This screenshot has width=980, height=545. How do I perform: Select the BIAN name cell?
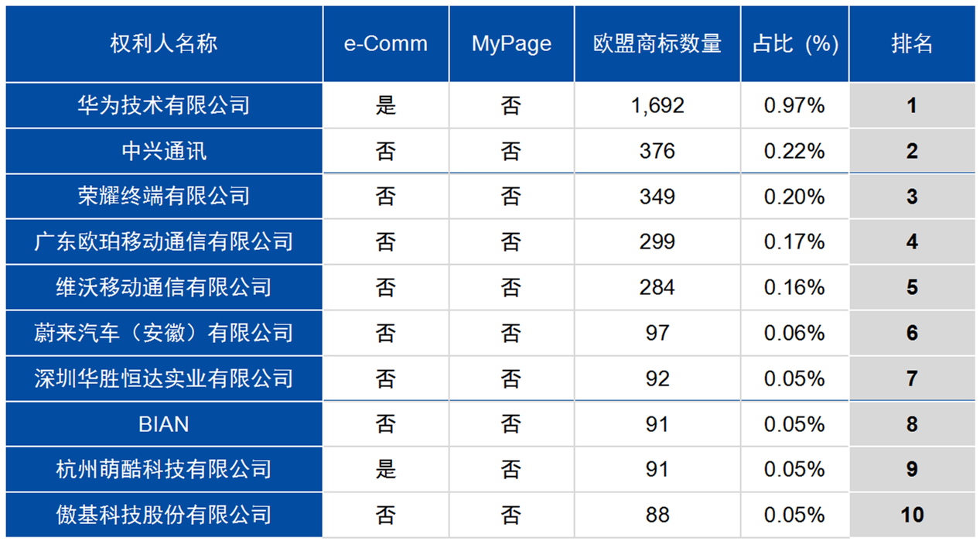pos(164,424)
